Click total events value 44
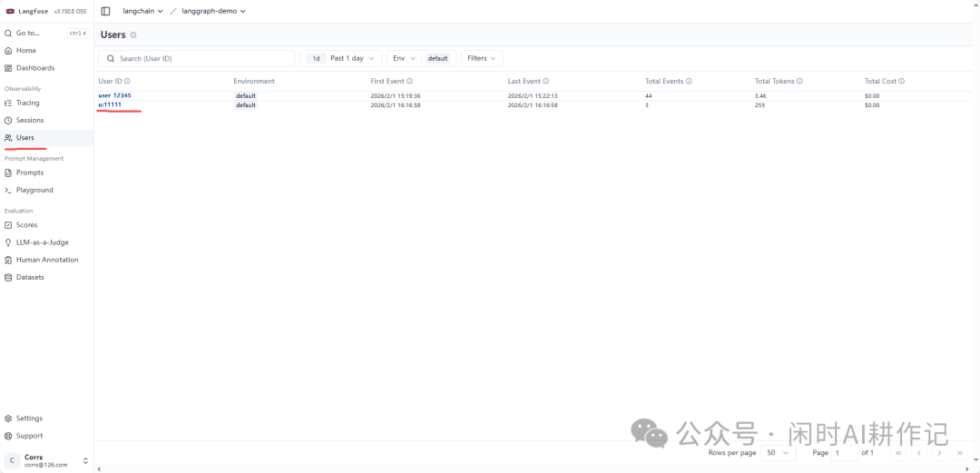Screen dimensions: 980x473 coord(649,95)
